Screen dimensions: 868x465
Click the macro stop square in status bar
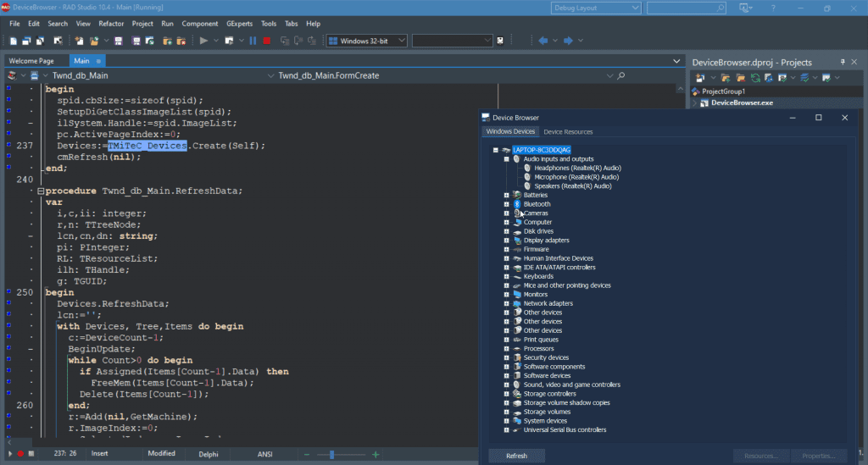31,453
